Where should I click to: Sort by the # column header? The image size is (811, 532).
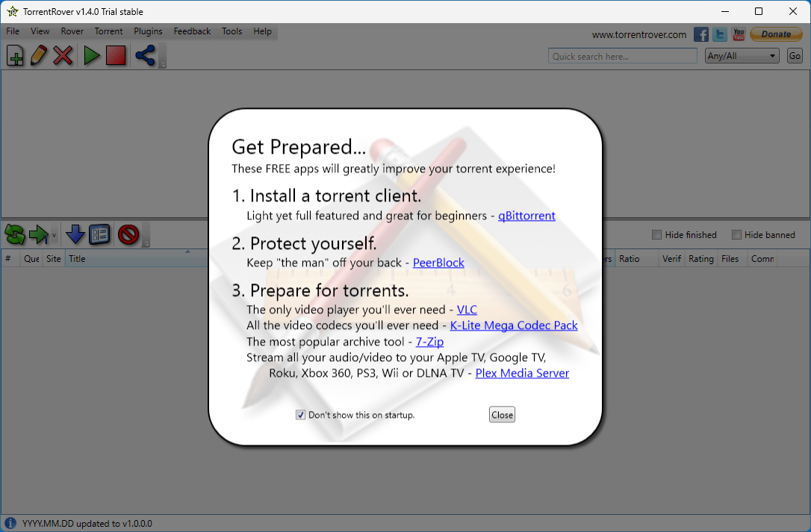coord(10,258)
